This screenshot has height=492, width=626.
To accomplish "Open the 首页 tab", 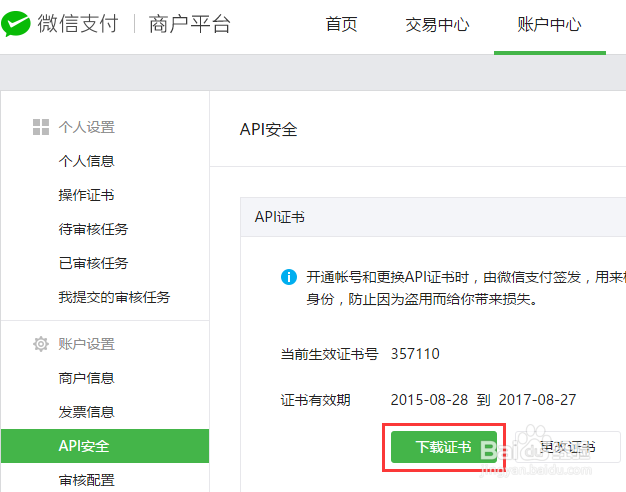I will pos(341,24).
